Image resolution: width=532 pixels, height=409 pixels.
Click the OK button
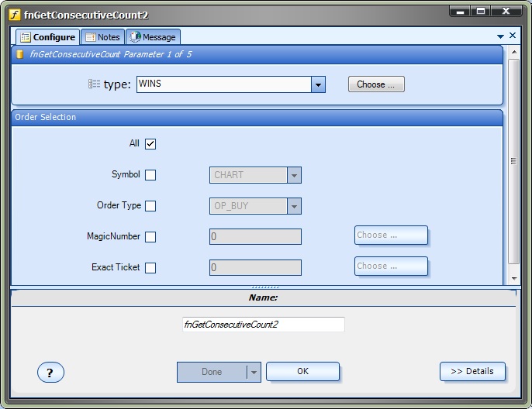[x=302, y=371]
